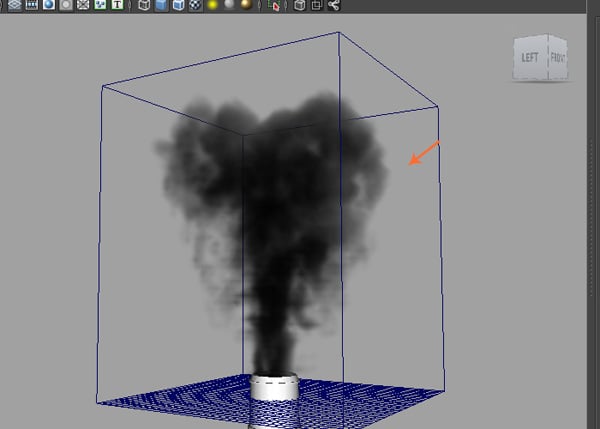Enable Wireframe on Shaded cube icon
This screenshot has height=429, width=600.
(178, 5)
